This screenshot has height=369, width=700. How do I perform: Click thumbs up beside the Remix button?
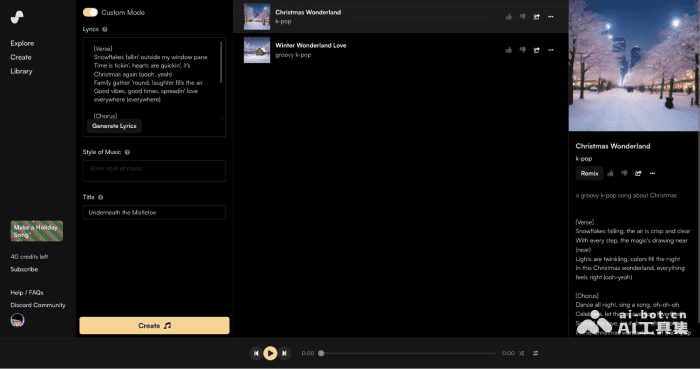coord(610,174)
